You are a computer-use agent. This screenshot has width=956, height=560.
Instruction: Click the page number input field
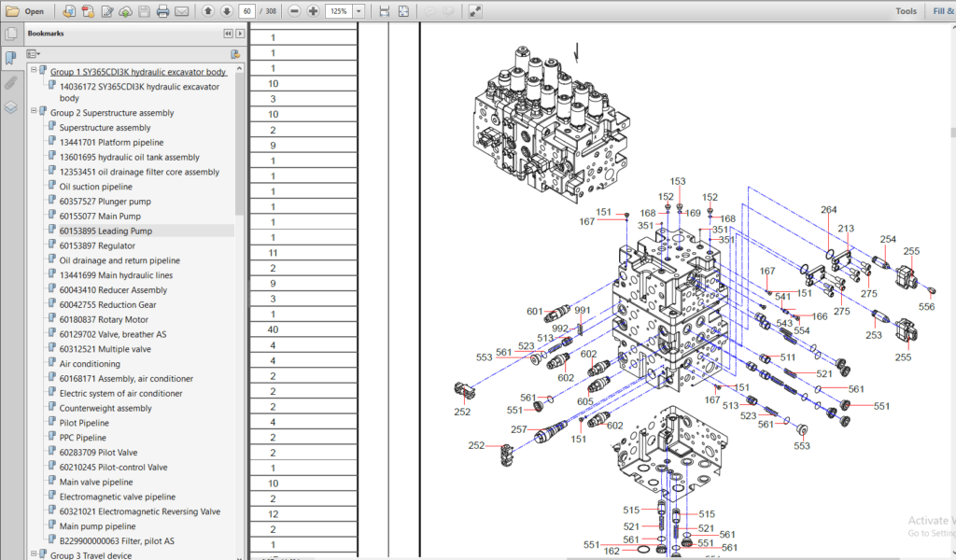(x=246, y=11)
